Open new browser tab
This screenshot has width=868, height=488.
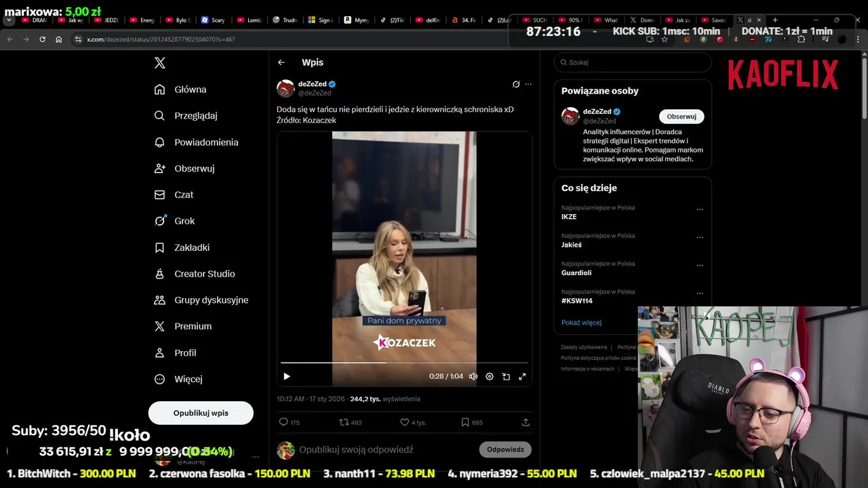775,20
